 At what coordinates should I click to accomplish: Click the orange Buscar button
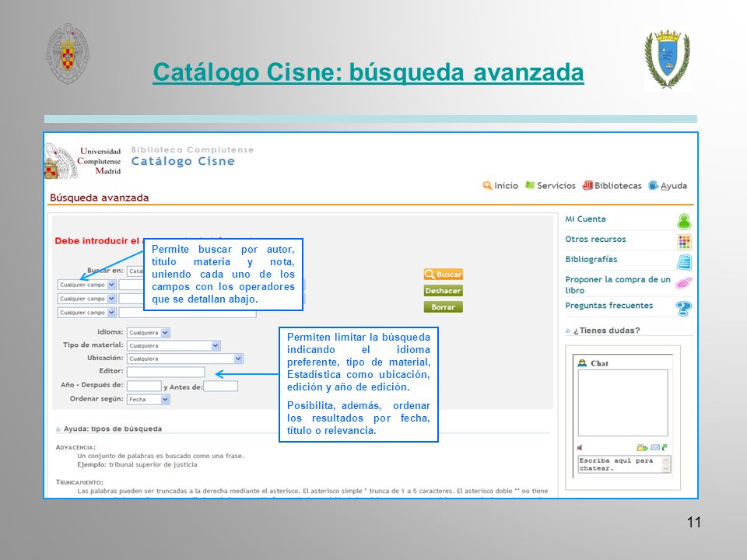[x=443, y=275]
